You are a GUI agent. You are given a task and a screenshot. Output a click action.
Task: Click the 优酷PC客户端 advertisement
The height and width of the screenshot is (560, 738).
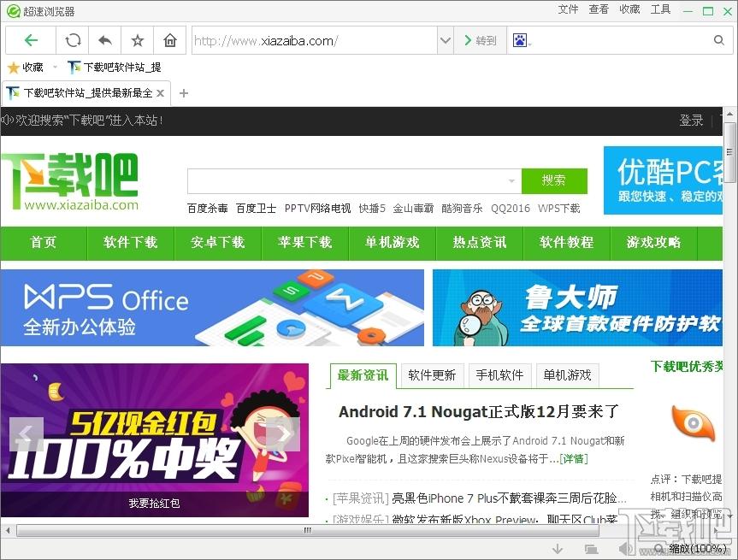pos(663,180)
